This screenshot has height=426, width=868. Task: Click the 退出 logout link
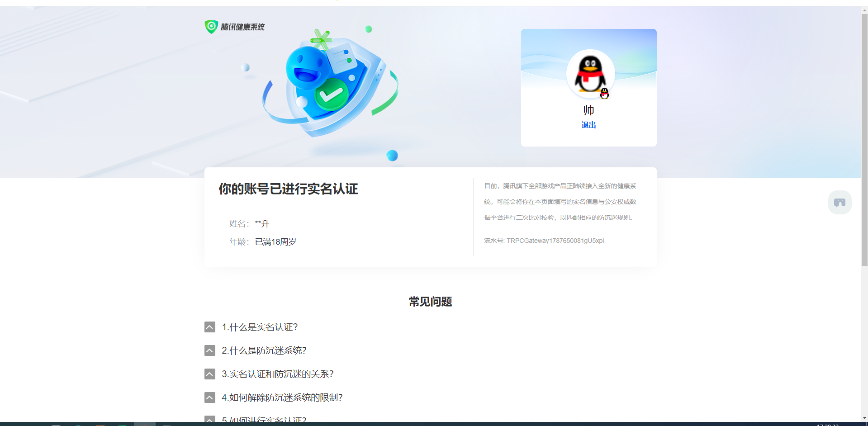[588, 125]
